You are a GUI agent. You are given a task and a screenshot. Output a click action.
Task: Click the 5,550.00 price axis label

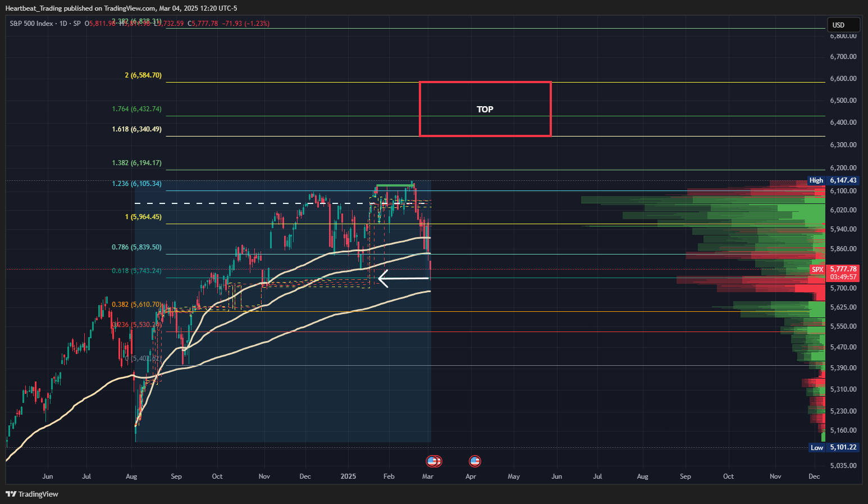(843, 326)
